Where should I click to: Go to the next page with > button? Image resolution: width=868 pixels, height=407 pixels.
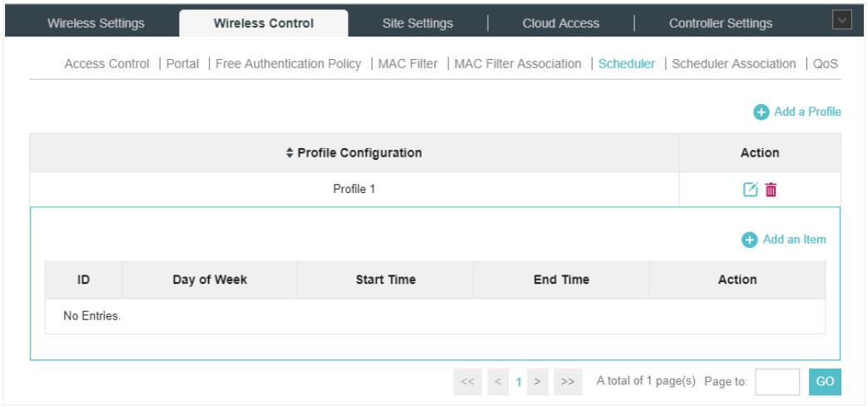click(538, 382)
